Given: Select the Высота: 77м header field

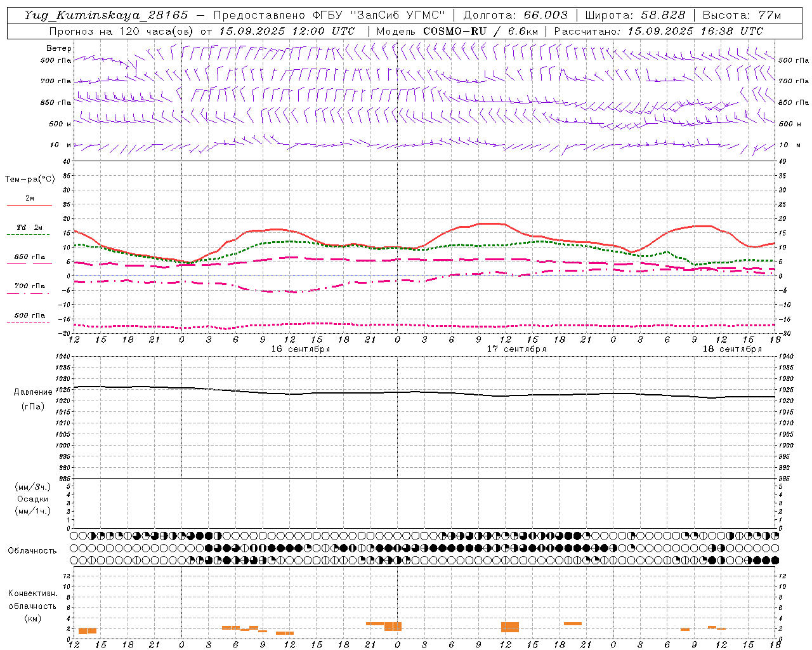Looking at the screenshot, I should pos(742,15).
